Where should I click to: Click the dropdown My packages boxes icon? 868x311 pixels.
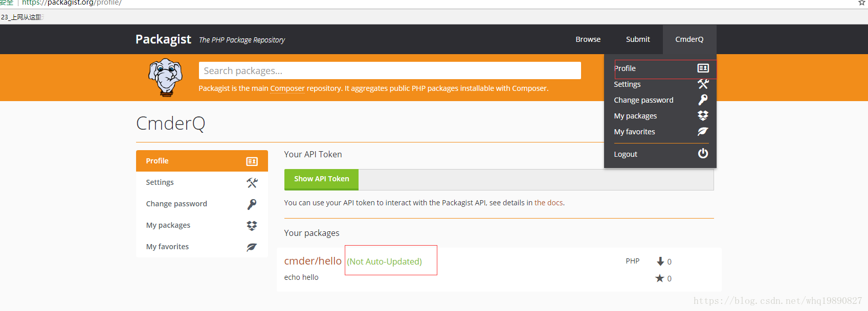click(x=703, y=116)
